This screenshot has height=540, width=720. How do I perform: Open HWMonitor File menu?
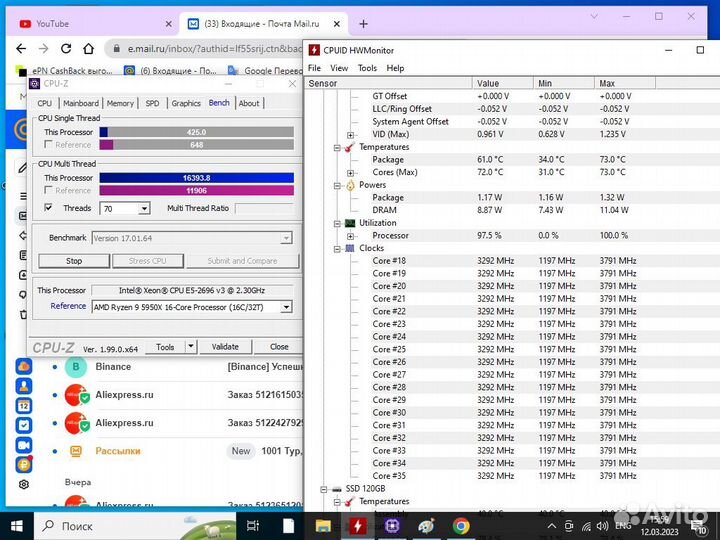pos(315,68)
